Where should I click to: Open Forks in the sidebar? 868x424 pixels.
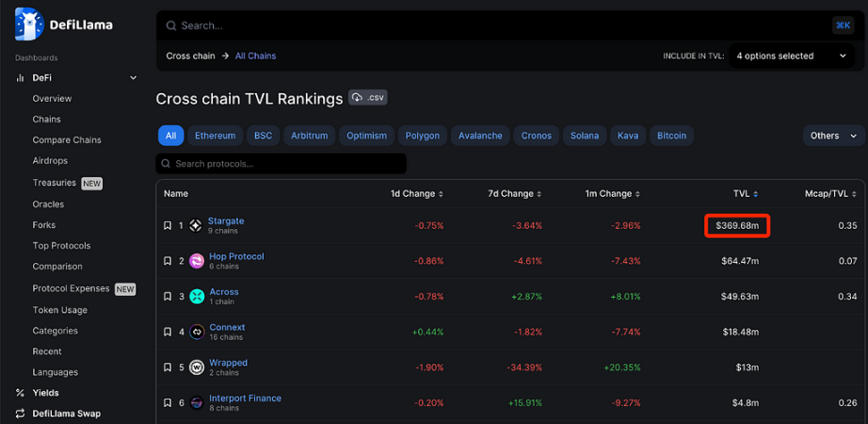pyautogui.click(x=43, y=225)
